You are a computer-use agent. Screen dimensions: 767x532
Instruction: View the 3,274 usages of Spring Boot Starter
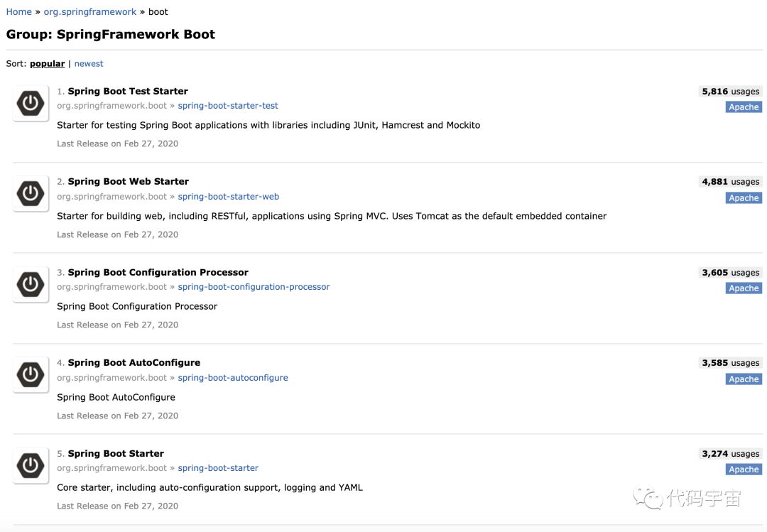point(730,454)
